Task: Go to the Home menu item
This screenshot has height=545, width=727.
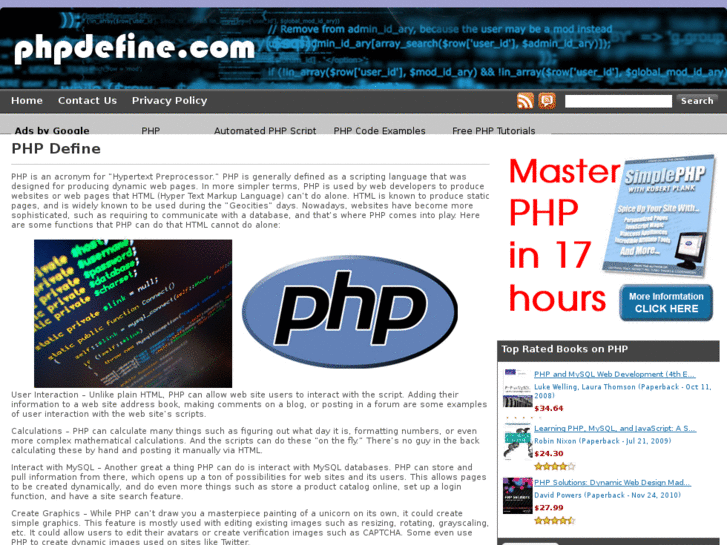Action: click(27, 101)
